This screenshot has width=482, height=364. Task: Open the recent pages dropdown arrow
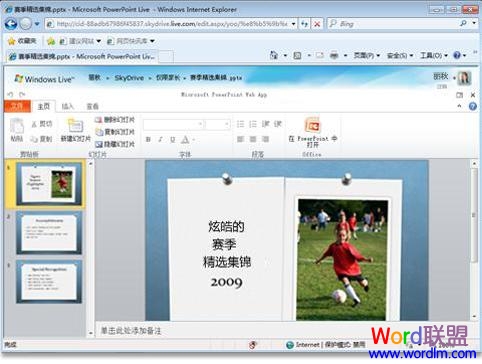(37, 24)
